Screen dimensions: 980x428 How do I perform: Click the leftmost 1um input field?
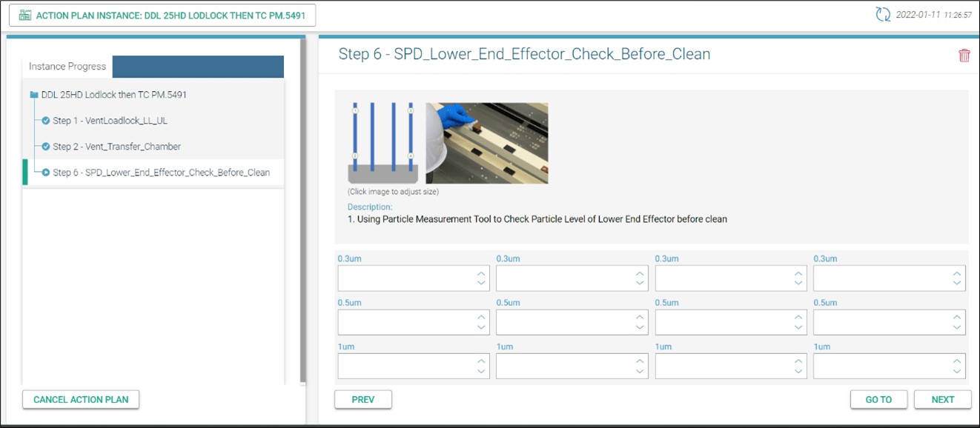pyautogui.click(x=414, y=366)
